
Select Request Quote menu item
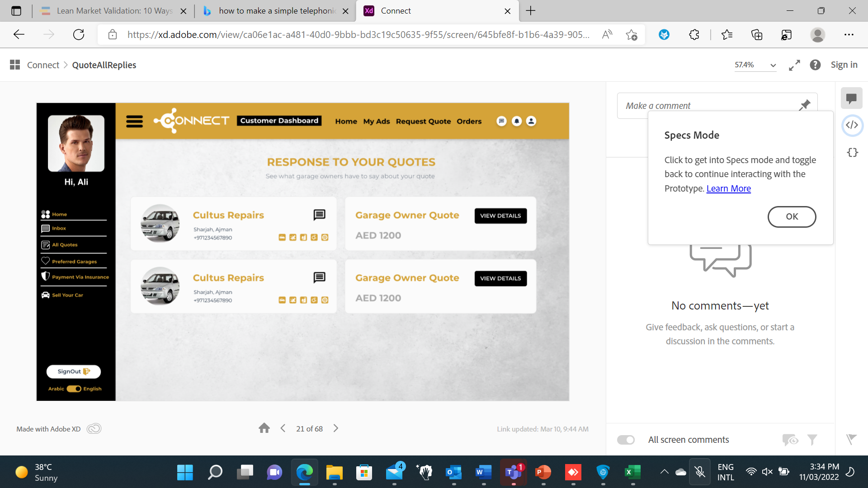pos(423,121)
